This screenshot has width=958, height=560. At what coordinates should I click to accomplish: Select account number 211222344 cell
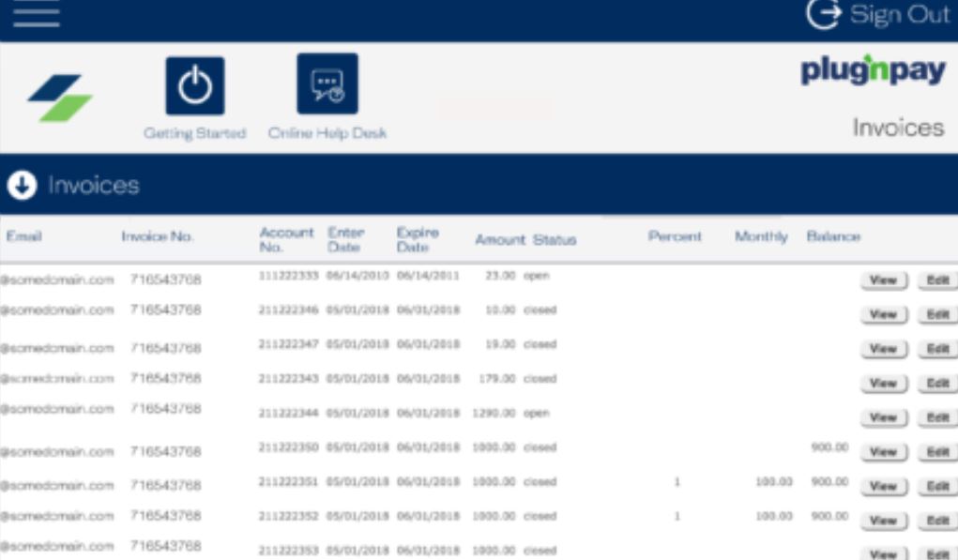click(x=288, y=413)
